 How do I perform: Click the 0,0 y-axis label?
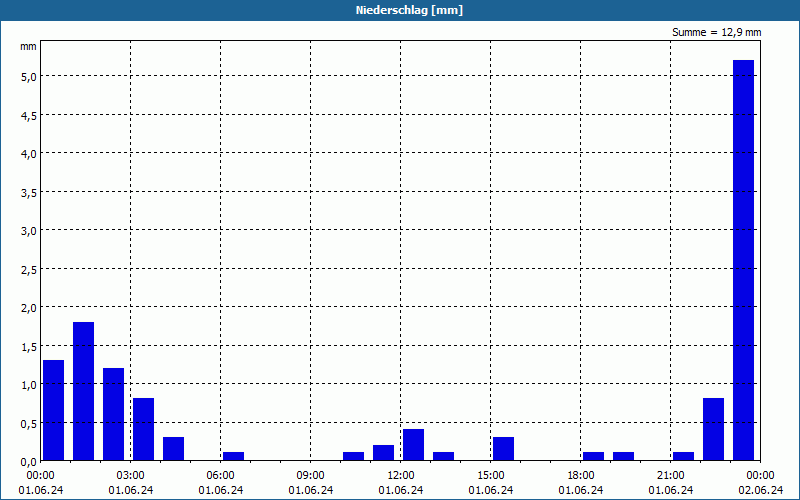(28, 462)
